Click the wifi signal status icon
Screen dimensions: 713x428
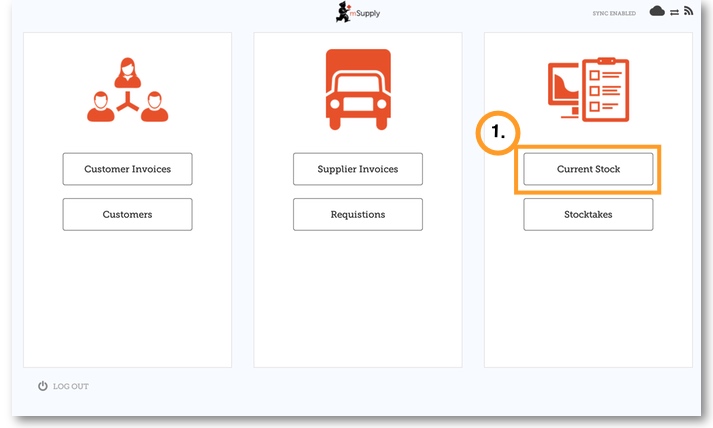coord(688,12)
